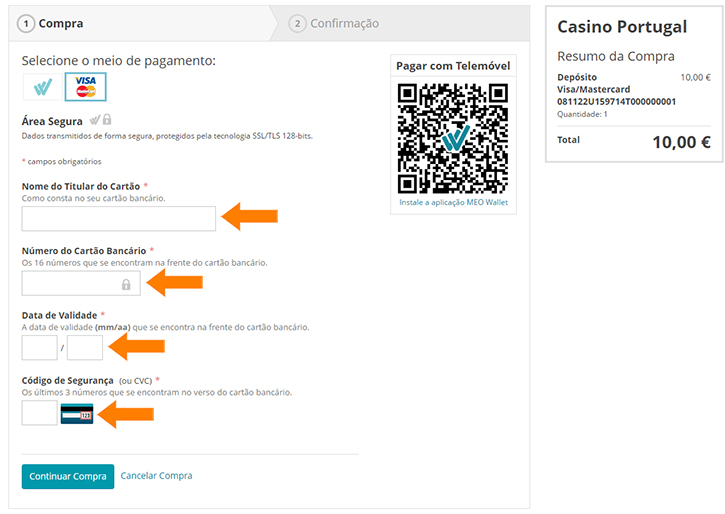
Task: Focus the bank card number field
Action: (x=81, y=283)
